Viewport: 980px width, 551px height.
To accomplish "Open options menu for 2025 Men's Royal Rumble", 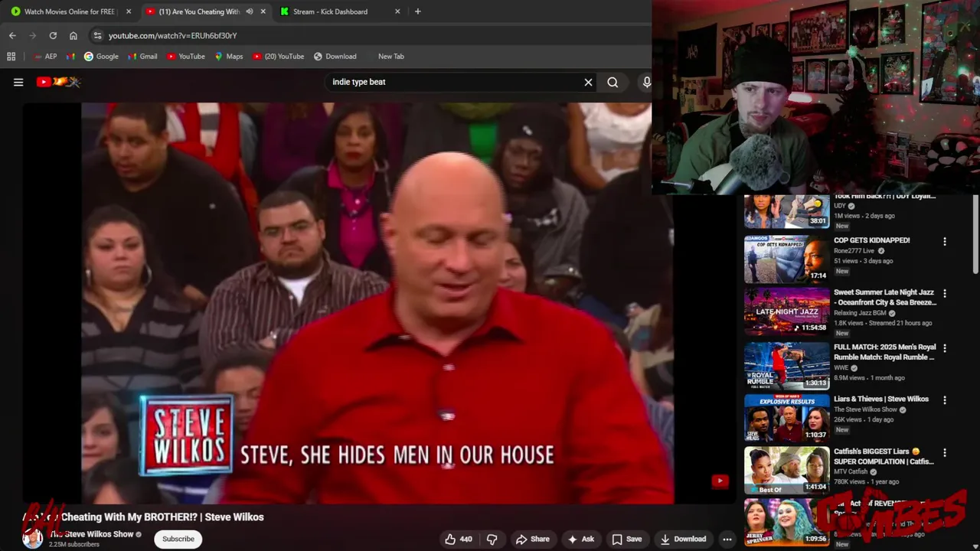I will (x=944, y=347).
